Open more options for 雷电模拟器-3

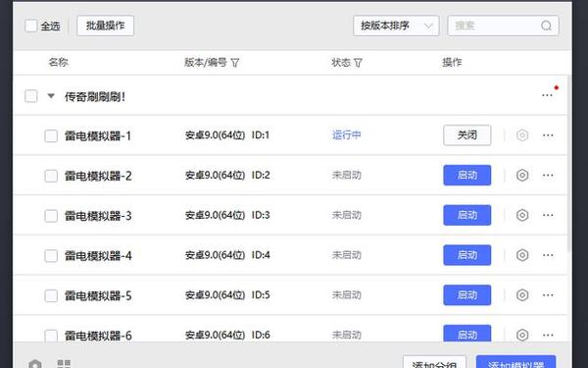pos(548,215)
